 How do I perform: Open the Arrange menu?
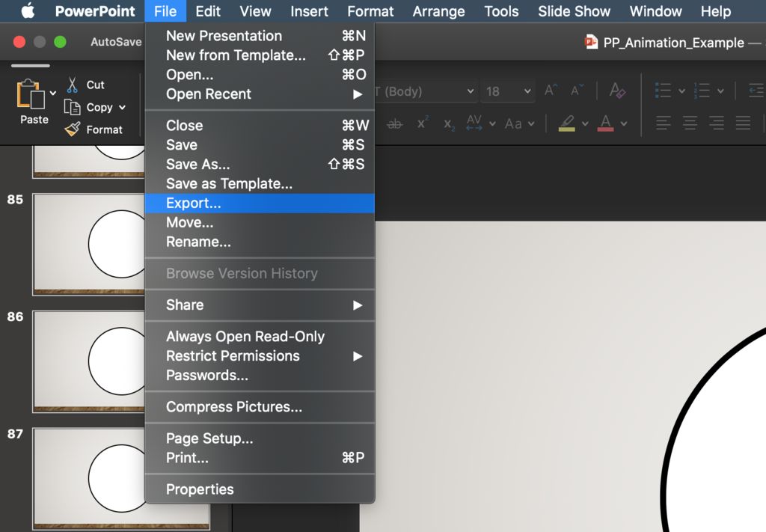coord(438,10)
